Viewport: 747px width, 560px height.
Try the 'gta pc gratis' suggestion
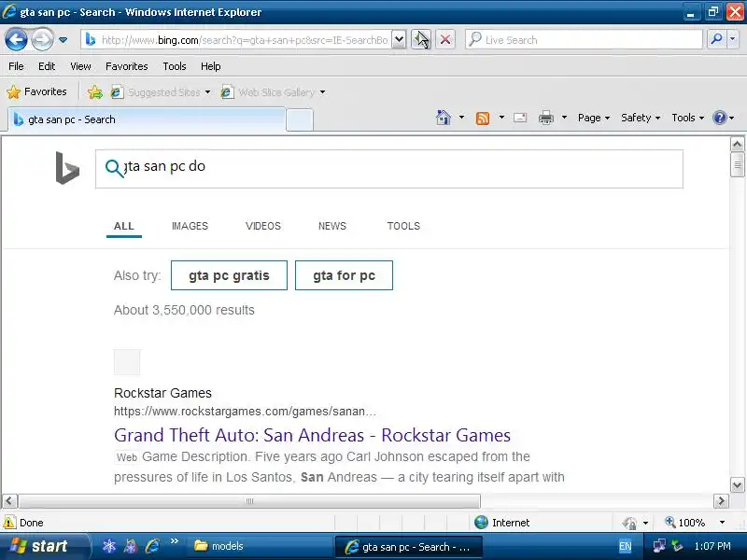[229, 275]
